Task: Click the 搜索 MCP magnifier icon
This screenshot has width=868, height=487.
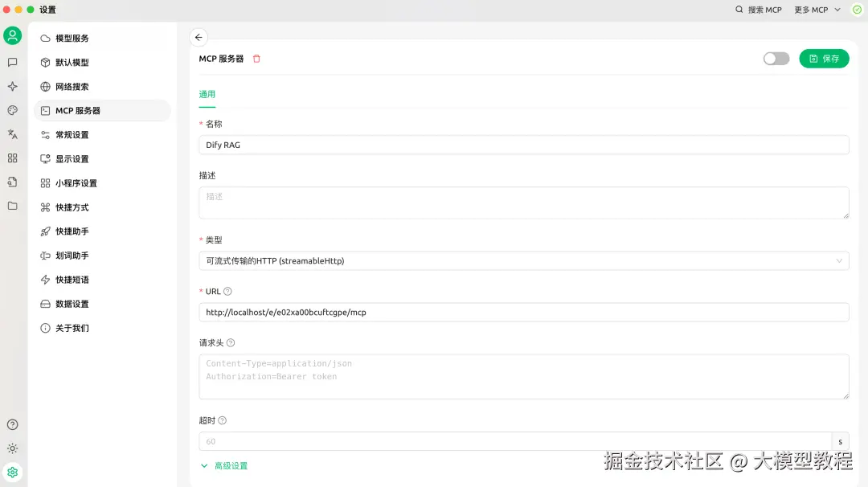Action: coord(739,10)
